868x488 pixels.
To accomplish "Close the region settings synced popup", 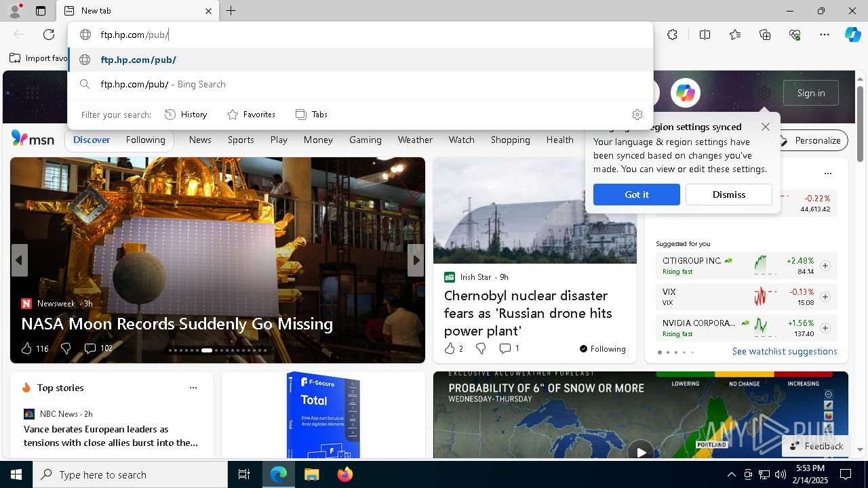I will [766, 127].
